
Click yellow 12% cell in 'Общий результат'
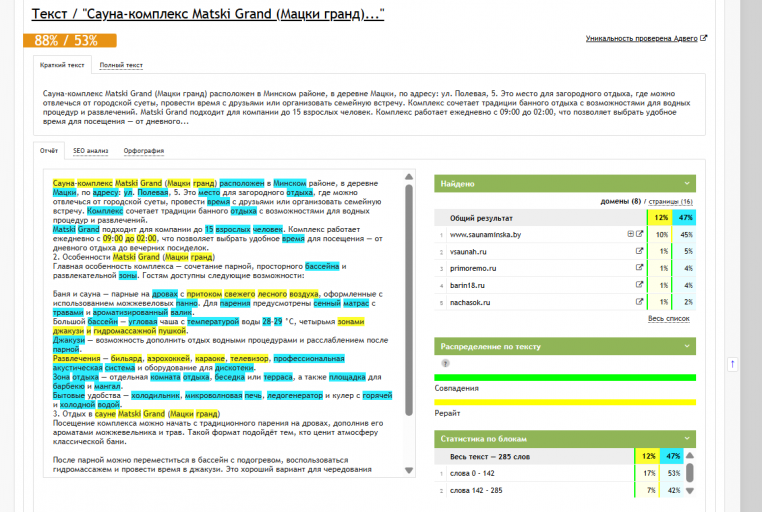[660, 218]
